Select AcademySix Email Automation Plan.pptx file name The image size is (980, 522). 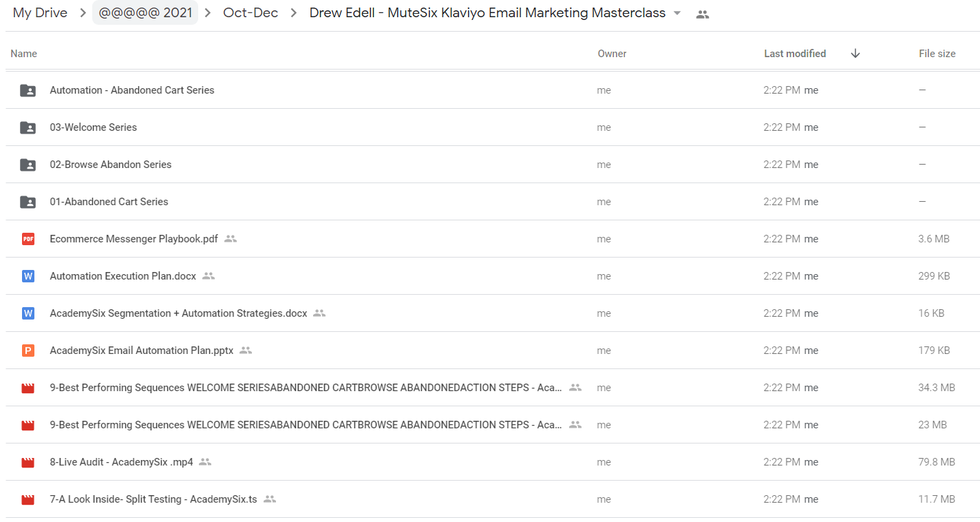pos(142,351)
